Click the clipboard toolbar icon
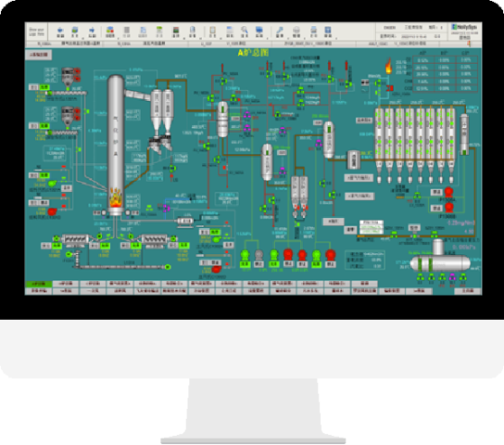Image resolution: width=504 pixels, height=445 pixels. pyautogui.click(x=212, y=30)
